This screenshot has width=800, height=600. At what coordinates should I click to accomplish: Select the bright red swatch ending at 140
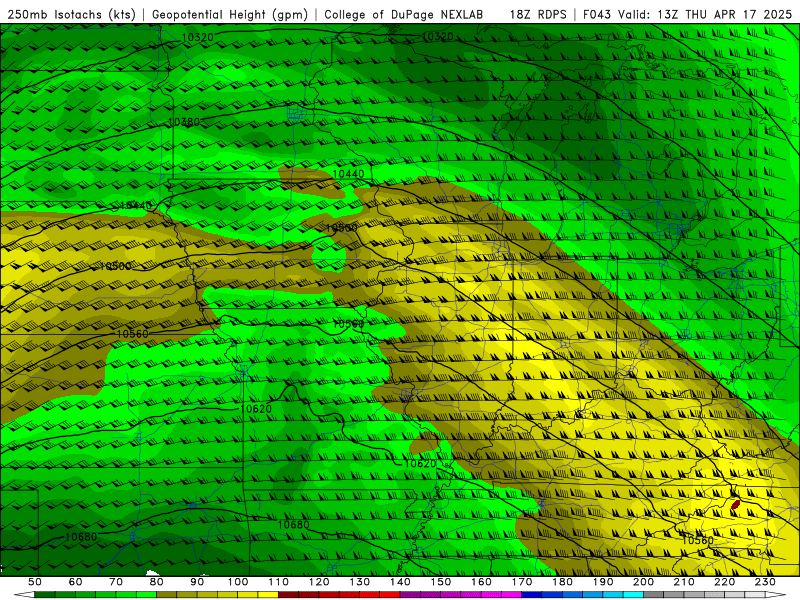(x=390, y=594)
